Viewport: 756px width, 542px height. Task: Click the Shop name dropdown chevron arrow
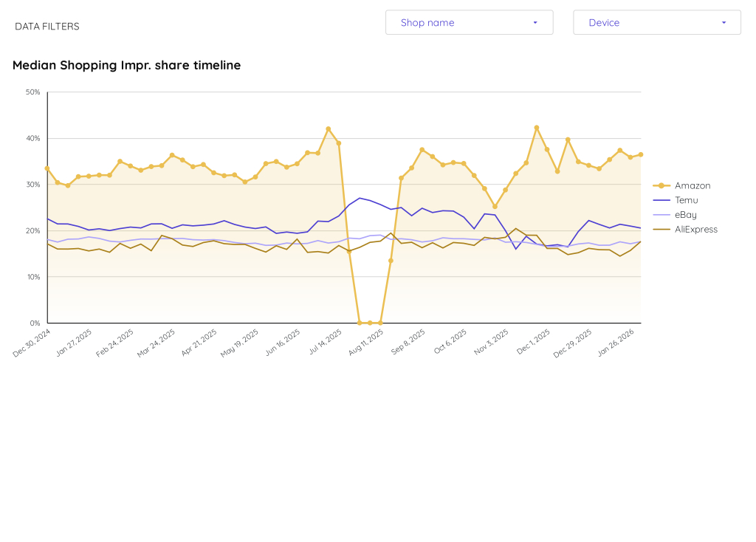coord(535,22)
